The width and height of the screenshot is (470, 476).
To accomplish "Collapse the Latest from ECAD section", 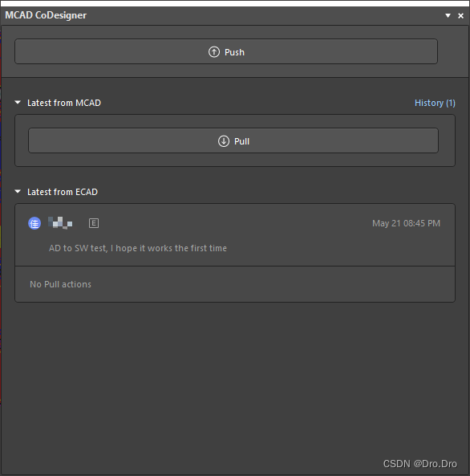I will [18, 192].
